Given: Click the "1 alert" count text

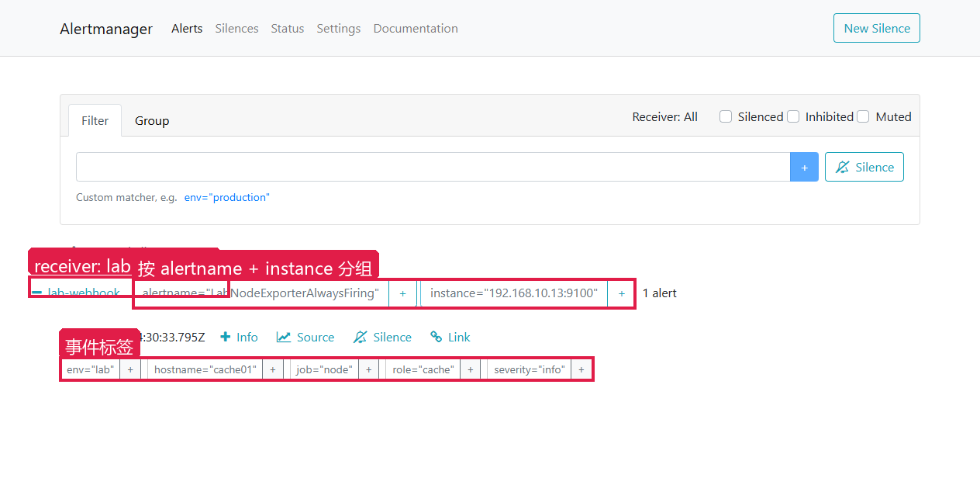Looking at the screenshot, I should tap(660, 293).
